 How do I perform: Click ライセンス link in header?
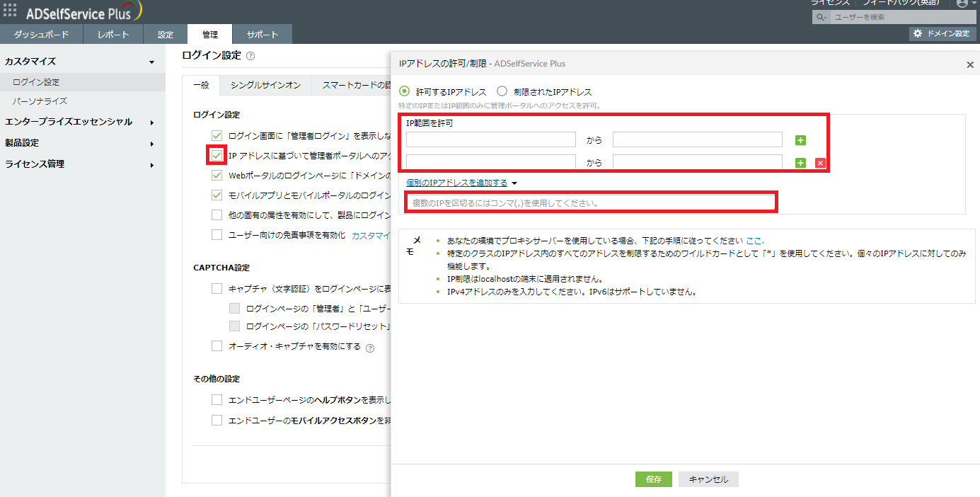pyautogui.click(x=830, y=3)
